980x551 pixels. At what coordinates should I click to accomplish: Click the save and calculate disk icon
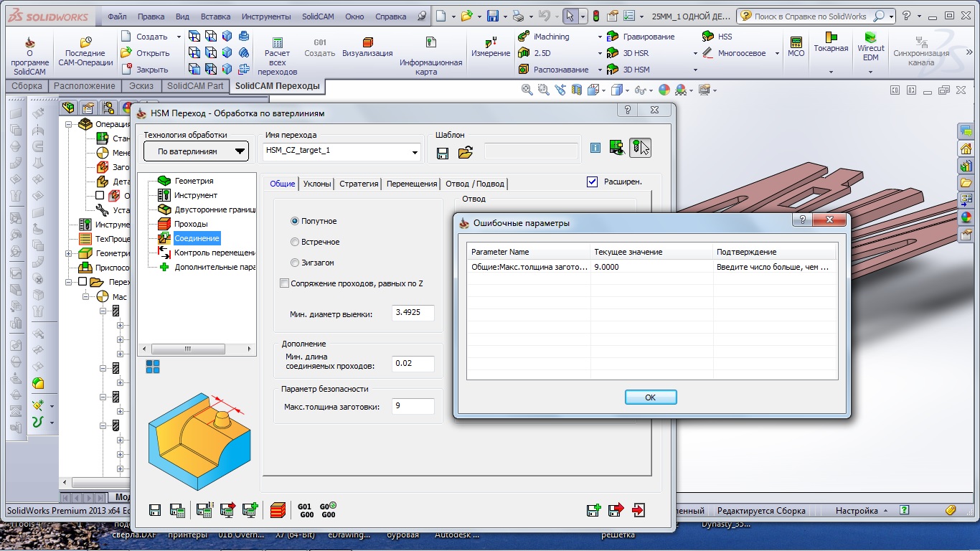coord(177,510)
